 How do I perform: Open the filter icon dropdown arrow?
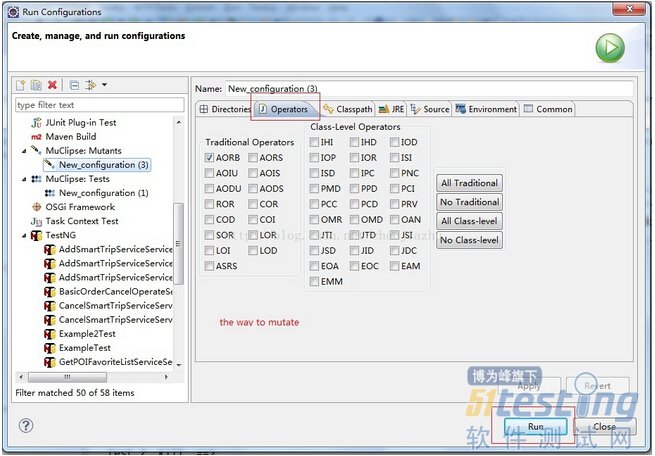pyautogui.click(x=104, y=85)
